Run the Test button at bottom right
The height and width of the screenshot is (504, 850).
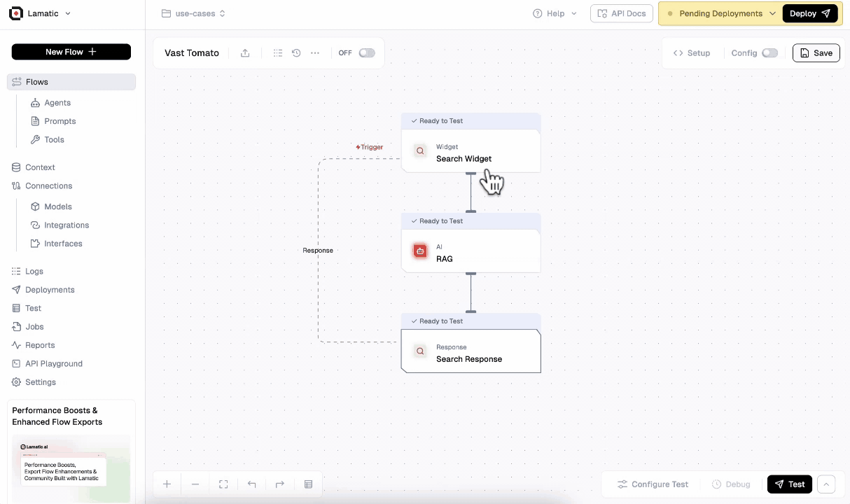pos(789,484)
